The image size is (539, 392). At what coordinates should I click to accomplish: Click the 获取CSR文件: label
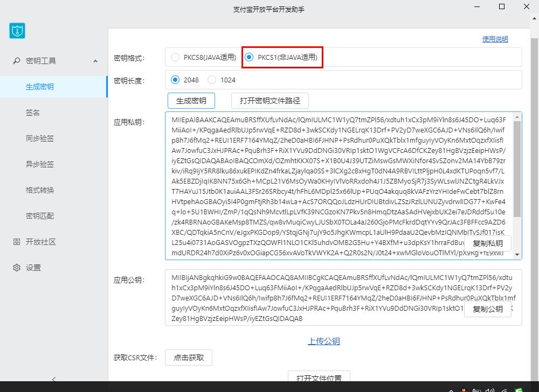point(135,358)
